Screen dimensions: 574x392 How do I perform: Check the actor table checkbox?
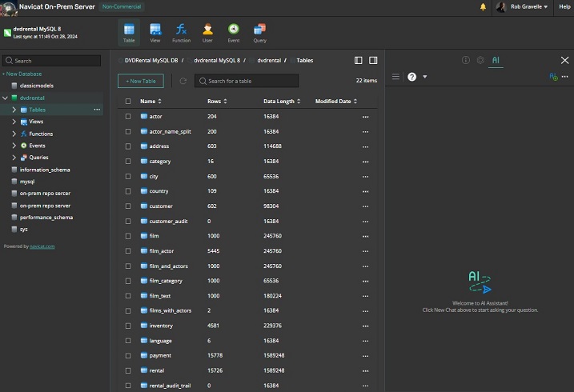click(128, 116)
